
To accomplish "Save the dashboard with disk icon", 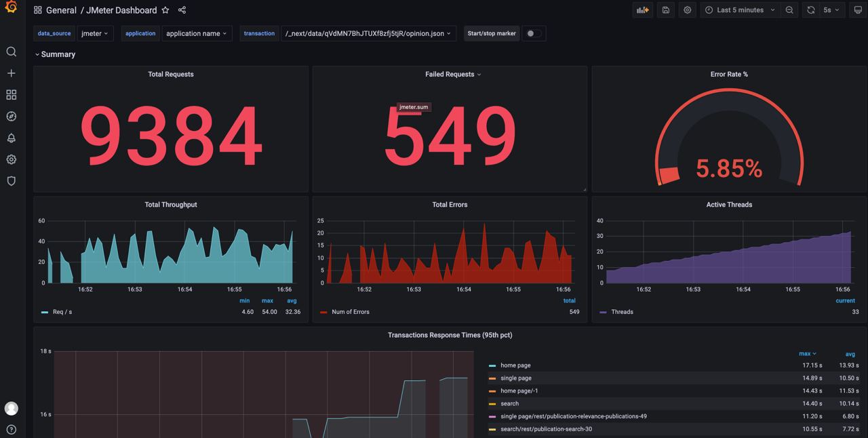I will (666, 10).
